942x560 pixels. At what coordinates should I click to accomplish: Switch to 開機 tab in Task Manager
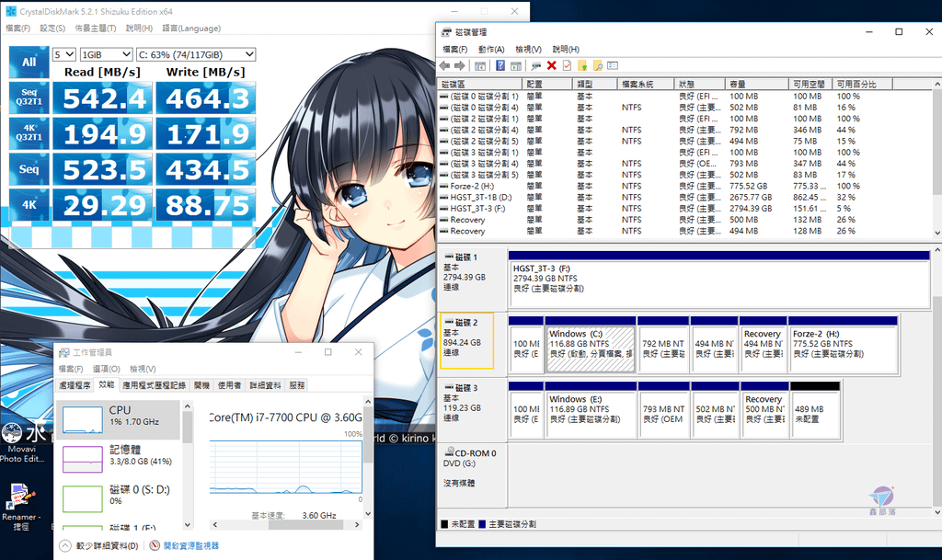pos(201,385)
